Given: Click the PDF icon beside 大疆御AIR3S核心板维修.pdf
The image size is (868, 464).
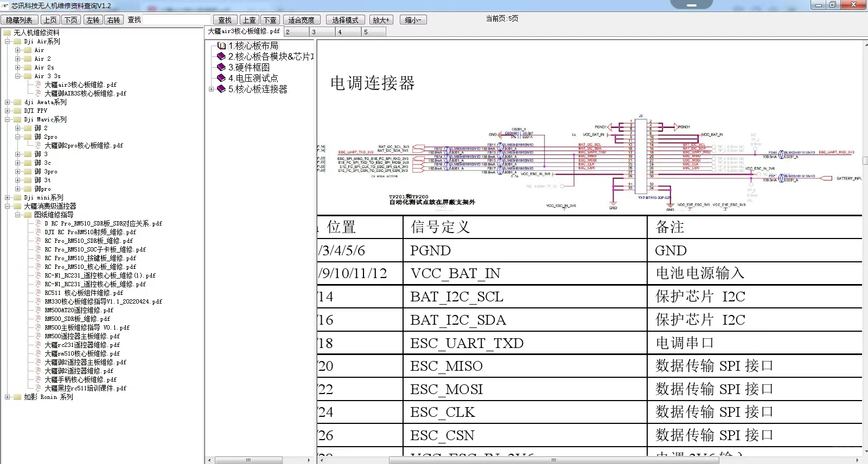Looking at the screenshot, I should click(x=39, y=93).
